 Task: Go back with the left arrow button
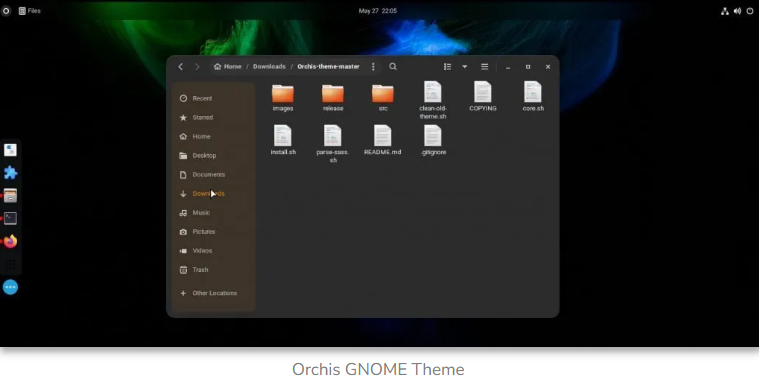click(181, 67)
